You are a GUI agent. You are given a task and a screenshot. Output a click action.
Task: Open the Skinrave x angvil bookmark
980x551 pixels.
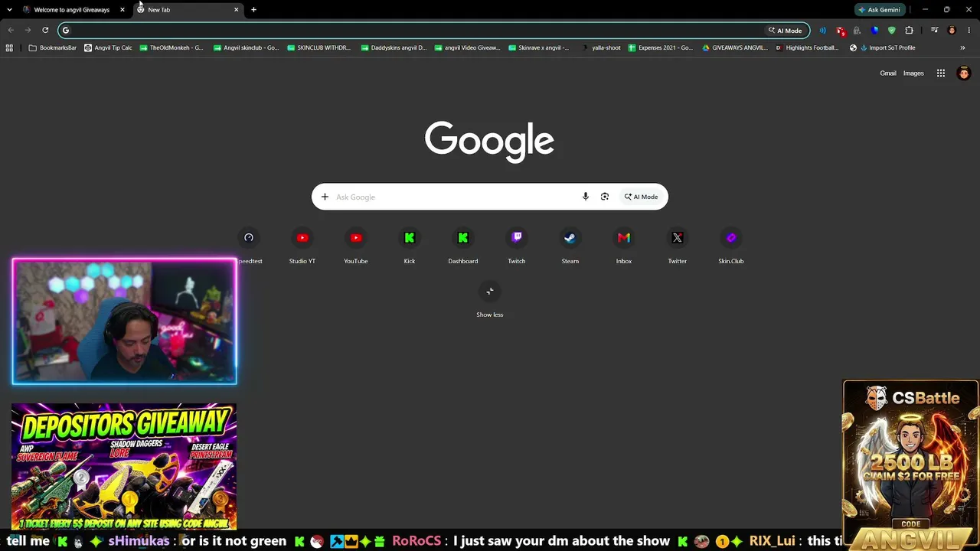coord(539,47)
